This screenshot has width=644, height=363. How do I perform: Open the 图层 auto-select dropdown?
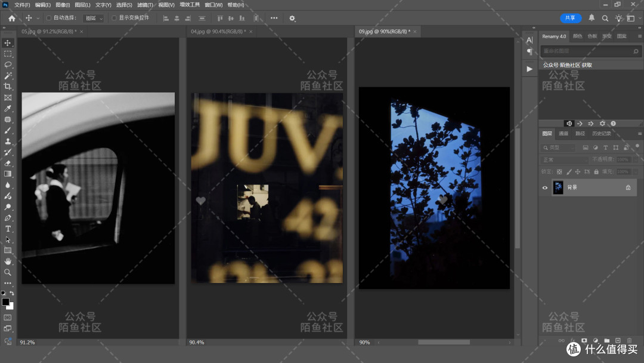click(94, 18)
